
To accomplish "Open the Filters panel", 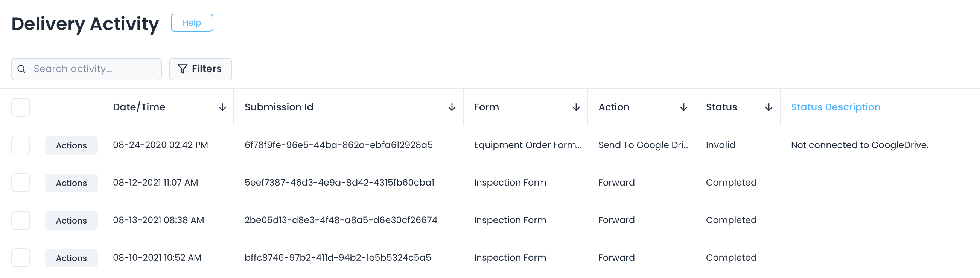I will (201, 69).
